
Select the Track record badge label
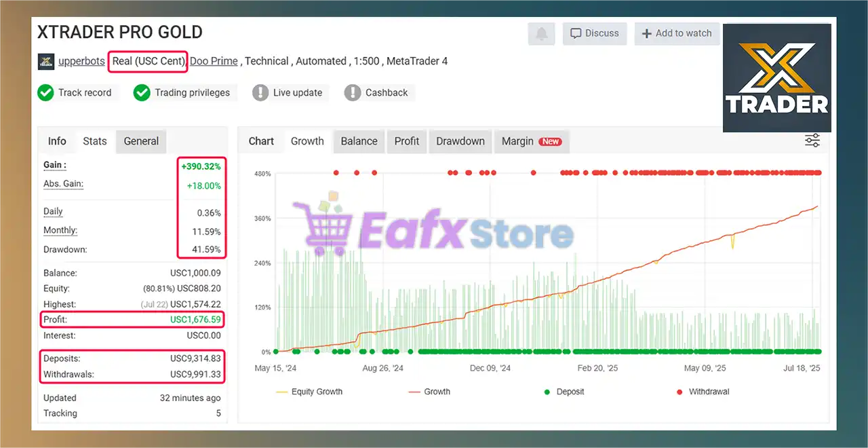click(x=85, y=93)
